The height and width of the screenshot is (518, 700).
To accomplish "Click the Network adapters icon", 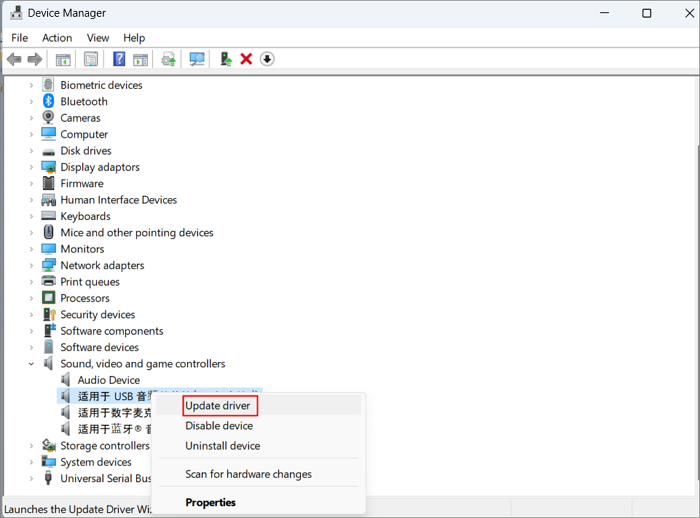I will (x=48, y=265).
